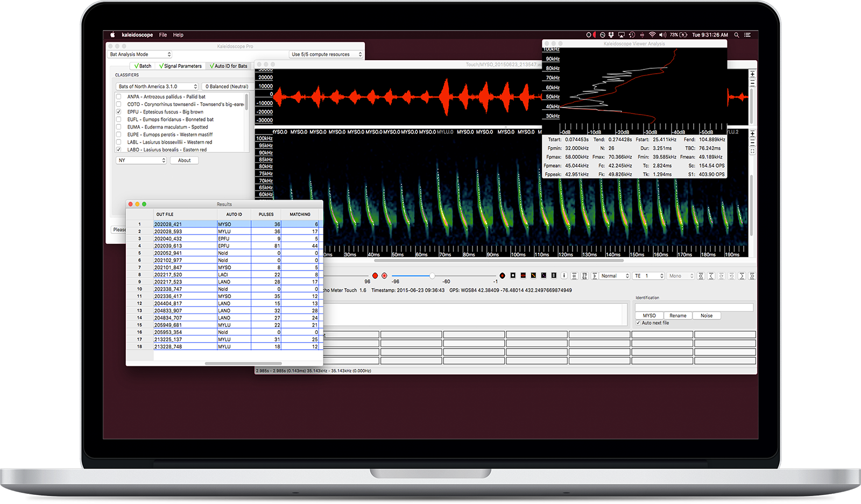861x504 pixels.
Task: Click the MYSO identification button
Action: (650, 316)
